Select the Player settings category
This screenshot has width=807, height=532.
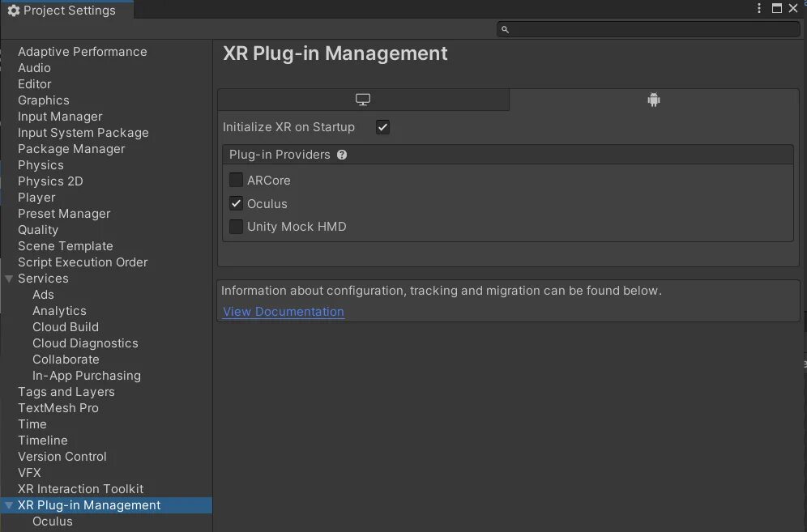click(36, 198)
